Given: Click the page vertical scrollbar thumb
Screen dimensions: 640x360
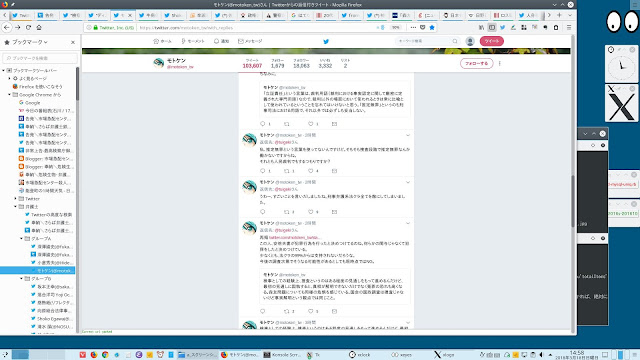Looking at the screenshot, I should [573, 202].
